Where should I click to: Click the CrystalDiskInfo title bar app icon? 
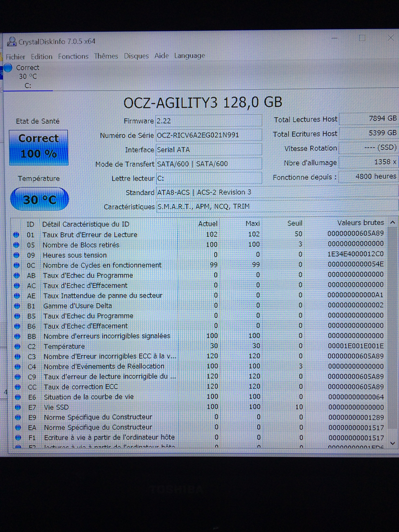(12, 42)
